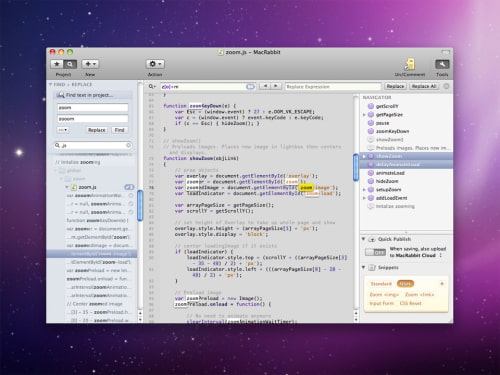Toggle the Tools wrench button
Viewport: 500px width, 375px height.
click(442, 64)
